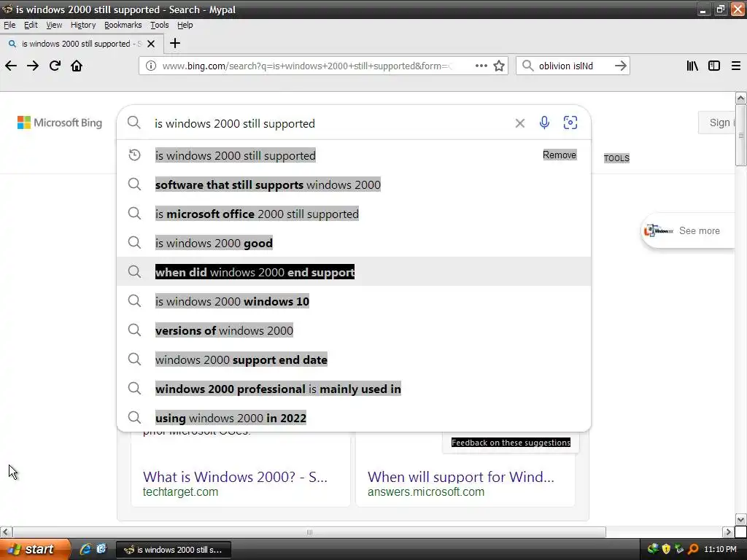
Task: Choose 'windows 2000 support end date'
Action: pyautogui.click(x=354, y=359)
